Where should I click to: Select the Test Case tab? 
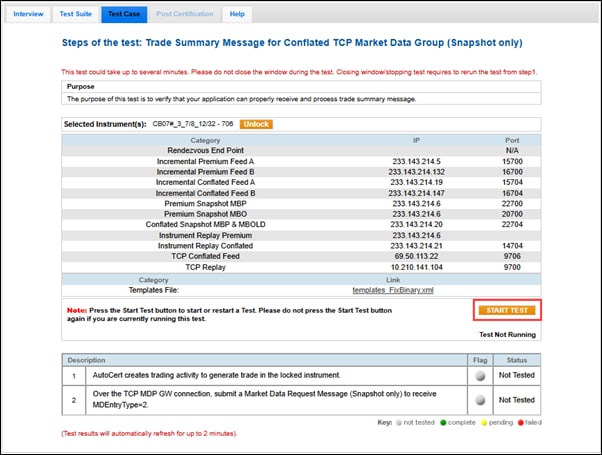pos(123,14)
